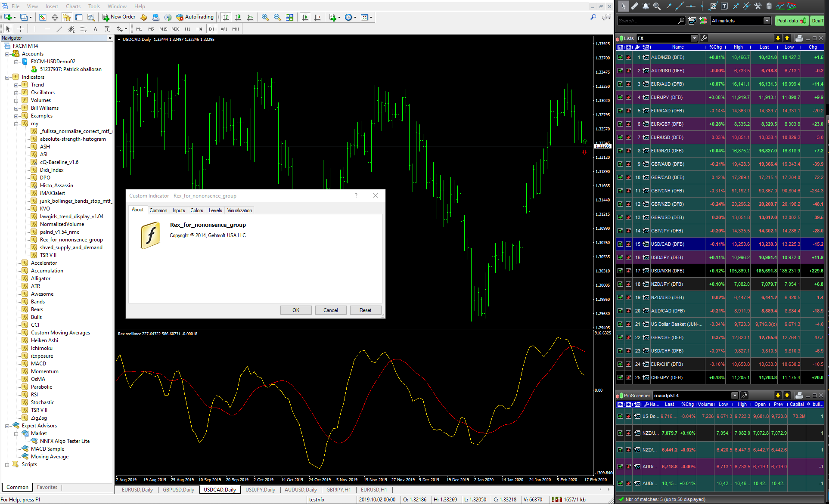Select the crosshair cursor tool
Screen dimensions: 829x504
point(20,29)
